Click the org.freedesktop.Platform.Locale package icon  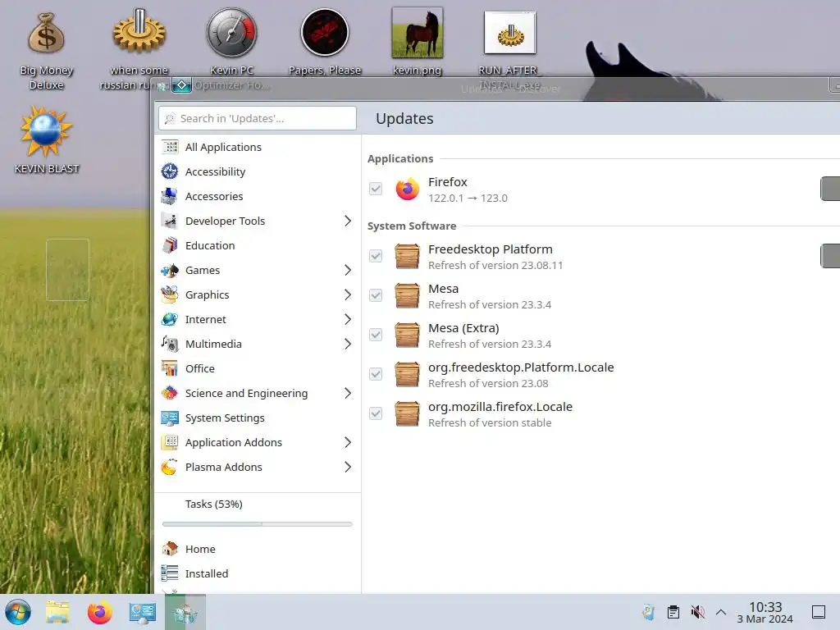coord(407,374)
